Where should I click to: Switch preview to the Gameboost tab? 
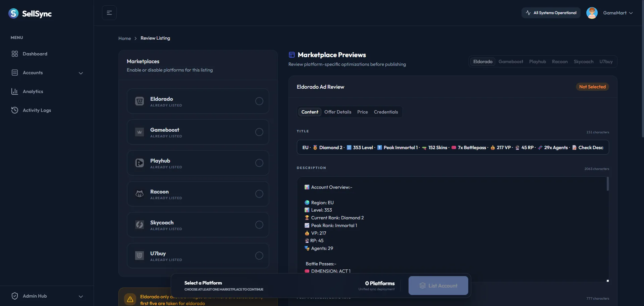point(511,61)
